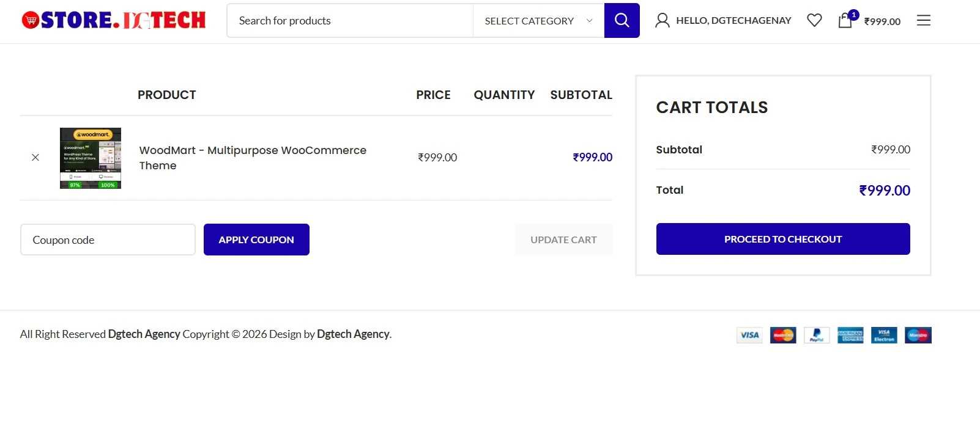Screen dimensions: 980x429
Task: Remove WoodMart item with X icon
Action: coord(35,158)
